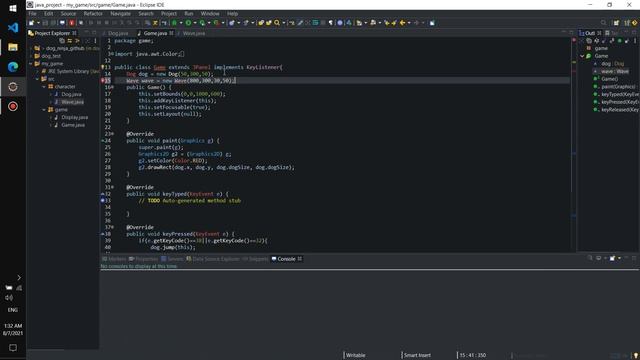Switch to the Markers tab

pyautogui.click(x=114, y=259)
